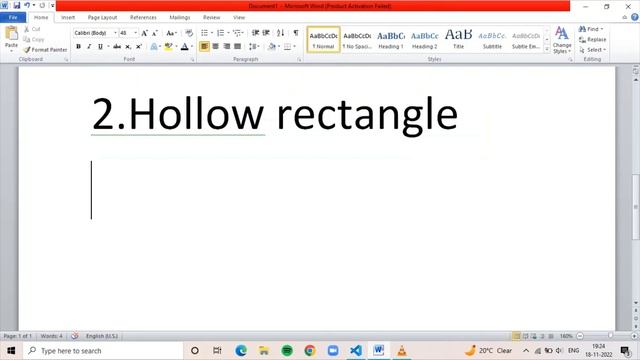Switch to the Mailings tab
The image size is (640, 360).
click(x=180, y=18)
